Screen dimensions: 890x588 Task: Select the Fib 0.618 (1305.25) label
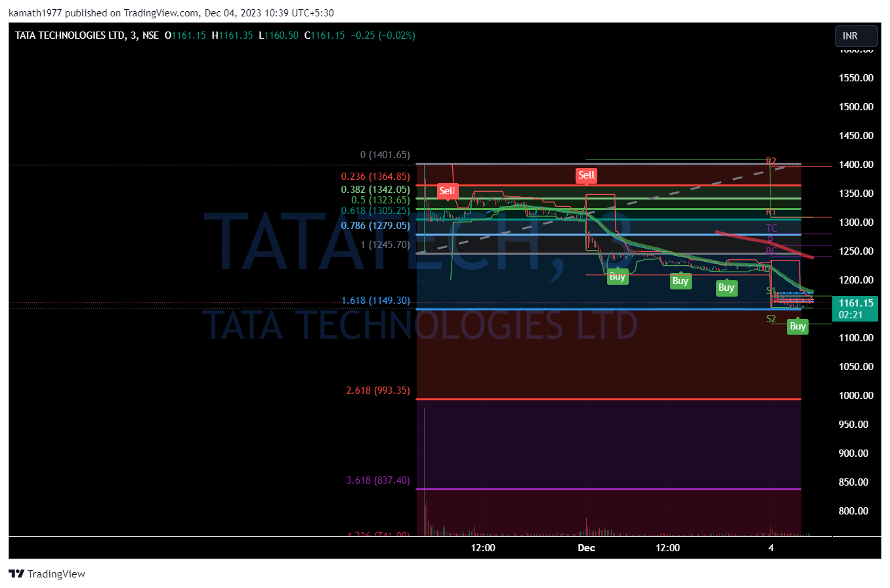(x=375, y=210)
